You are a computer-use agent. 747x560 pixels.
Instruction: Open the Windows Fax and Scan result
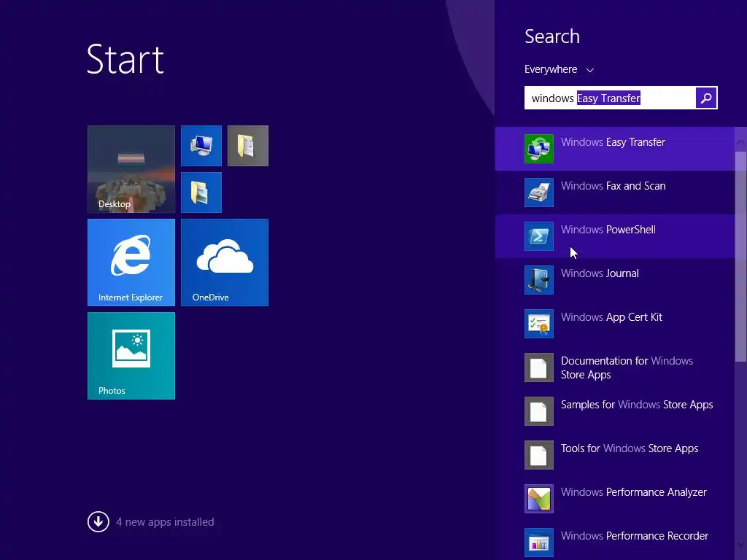[614, 192]
